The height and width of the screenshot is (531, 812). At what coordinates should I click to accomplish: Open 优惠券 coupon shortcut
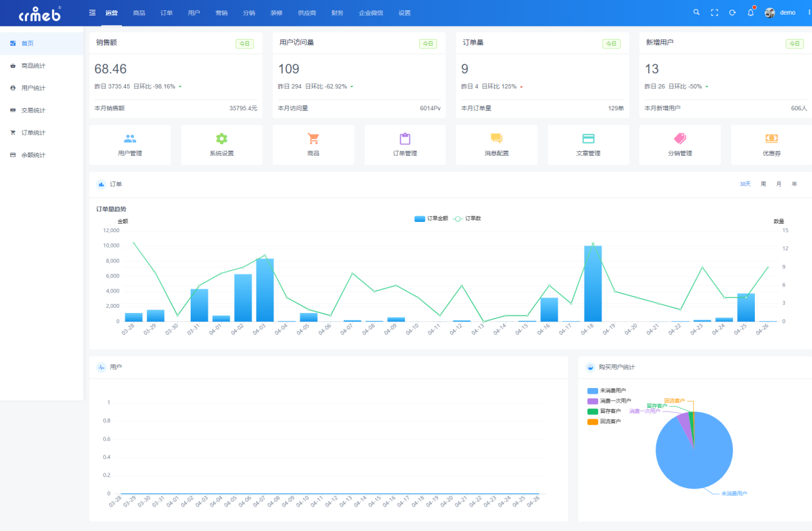(772, 145)
